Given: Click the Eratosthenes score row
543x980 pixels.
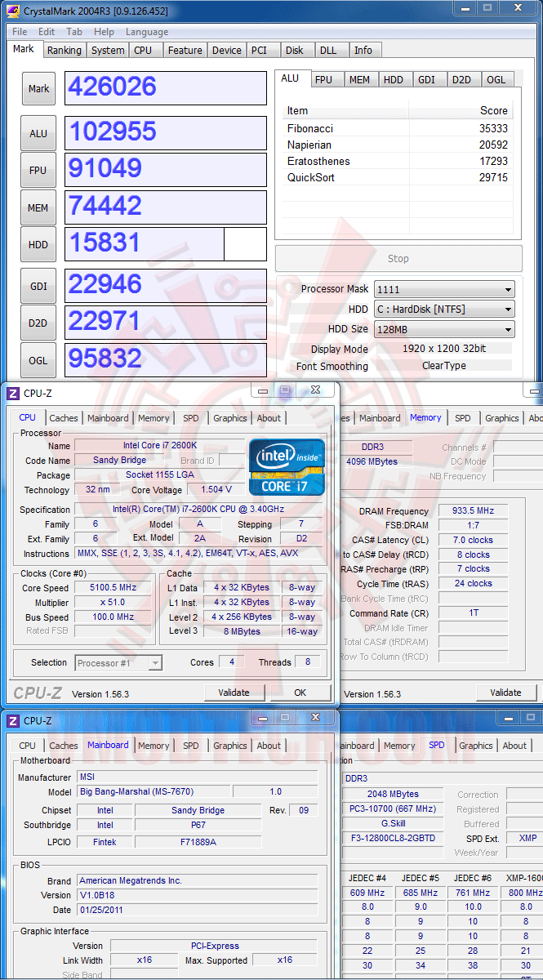Looking at the screenshot, I should click(397, 161).
